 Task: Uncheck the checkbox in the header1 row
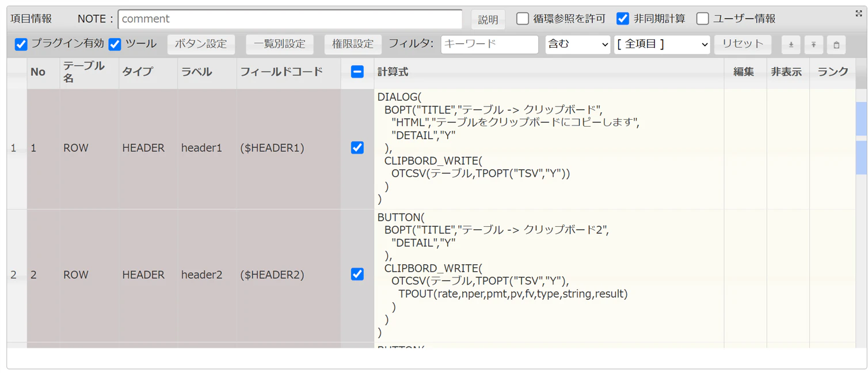point(357,148)
